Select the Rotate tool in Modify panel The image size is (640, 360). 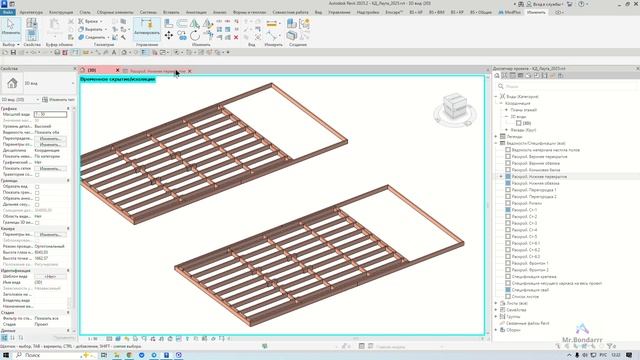[195, 36]
